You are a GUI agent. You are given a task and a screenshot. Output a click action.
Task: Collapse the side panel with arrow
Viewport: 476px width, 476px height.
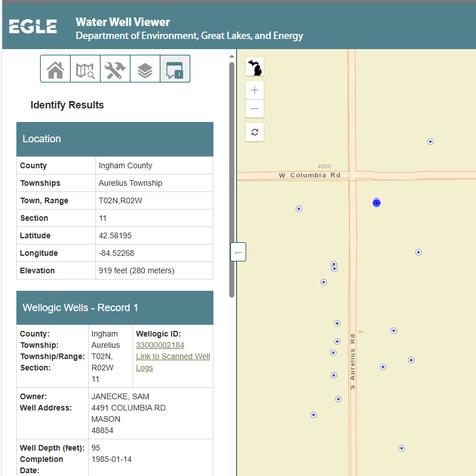pyautogui.click(x=238, y=252)
